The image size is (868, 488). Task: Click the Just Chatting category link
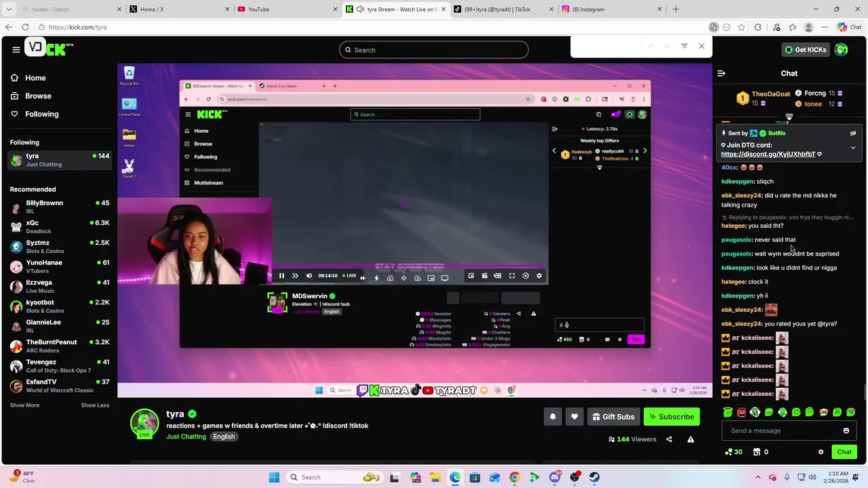point(186,436)
